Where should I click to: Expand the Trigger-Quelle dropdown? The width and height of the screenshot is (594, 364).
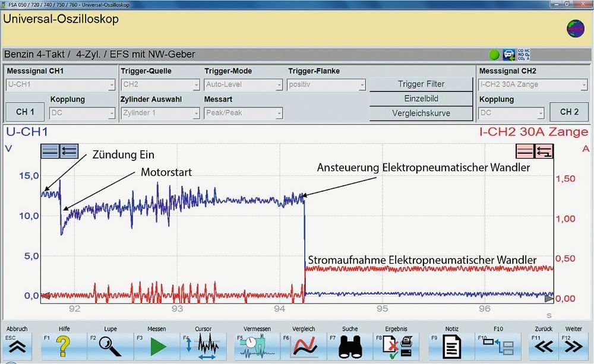160,85
